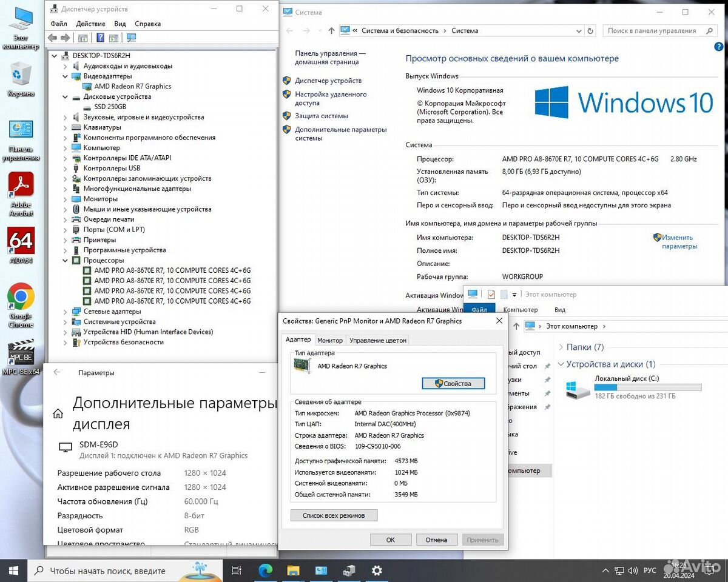Screen dimensions: 728x582
Task: Collapse the Процессоры tree node
Action: (66, 260)
